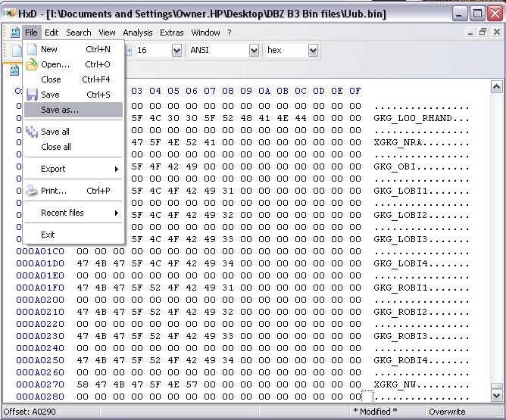This screenshot has height=420, width=506.
Task: Select Close in the File menu
Action: tap(73, 79)
